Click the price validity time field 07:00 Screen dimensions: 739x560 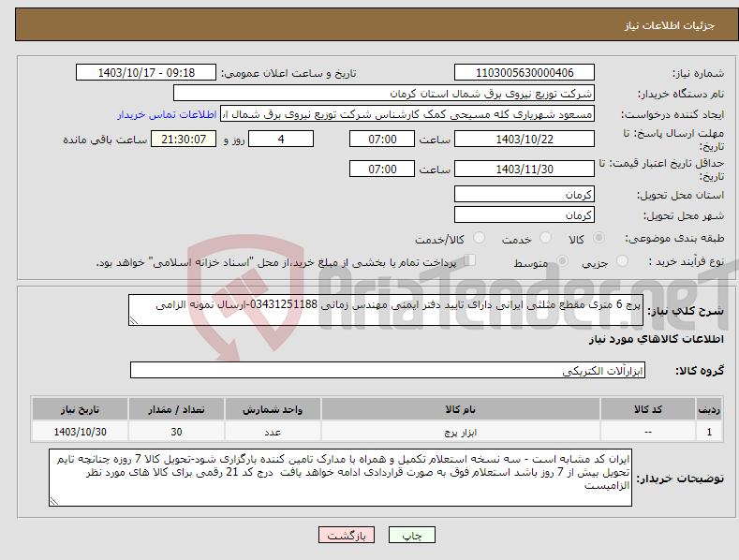pos(382,169)
